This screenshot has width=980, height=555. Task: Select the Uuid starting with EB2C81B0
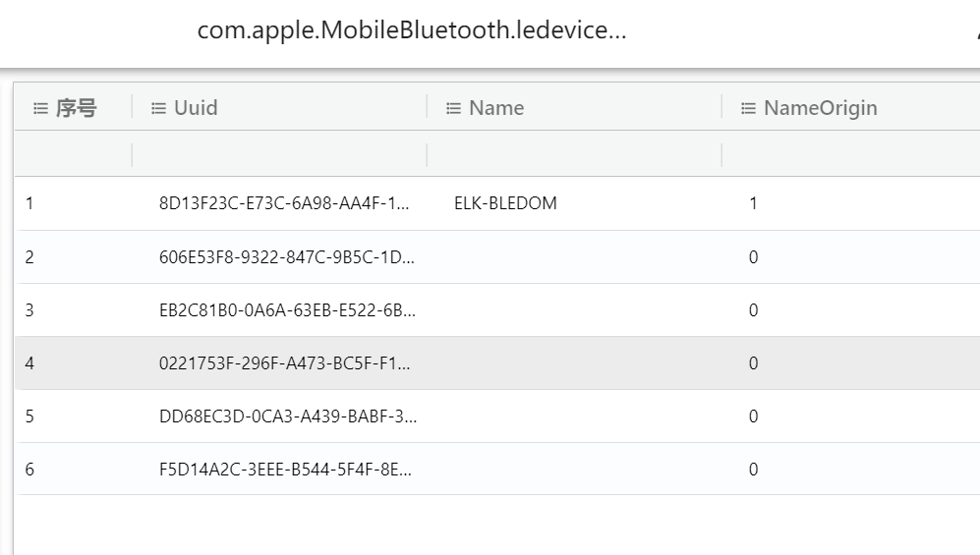[x=285, y=310]
